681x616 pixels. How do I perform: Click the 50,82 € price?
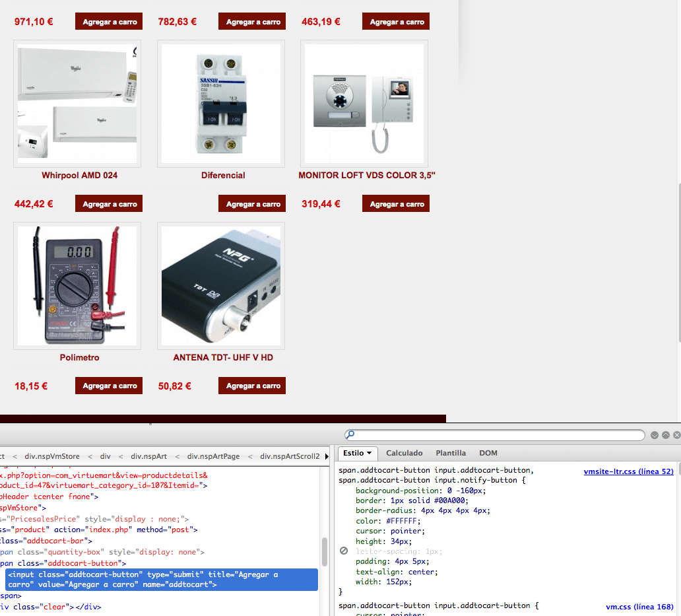(x=175, y=386)
